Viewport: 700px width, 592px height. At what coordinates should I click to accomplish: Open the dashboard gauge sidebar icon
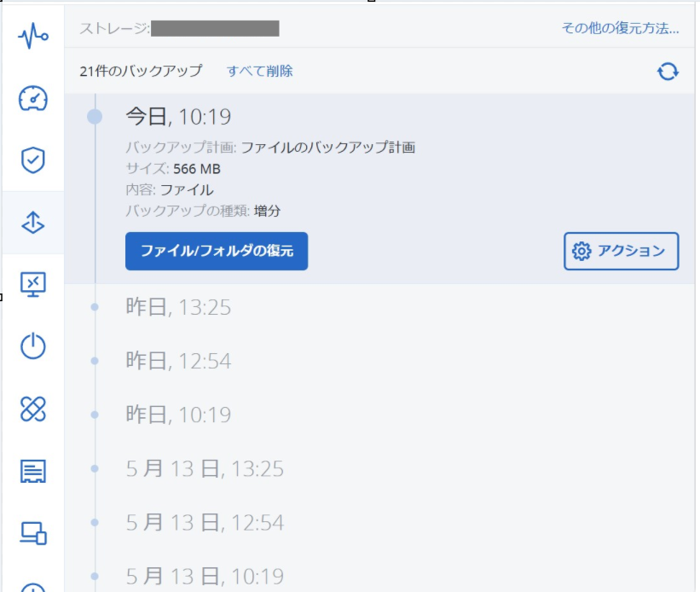pos(33,98)
